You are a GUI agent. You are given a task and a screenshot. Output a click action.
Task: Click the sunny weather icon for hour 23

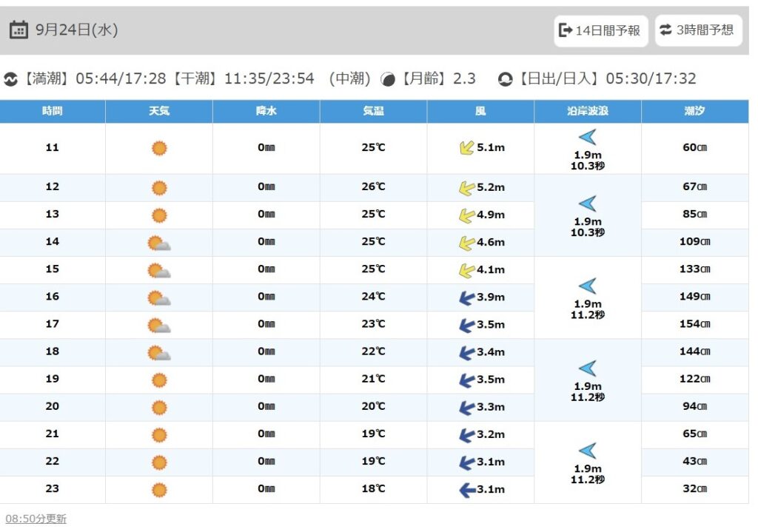[x=159, y=490]
